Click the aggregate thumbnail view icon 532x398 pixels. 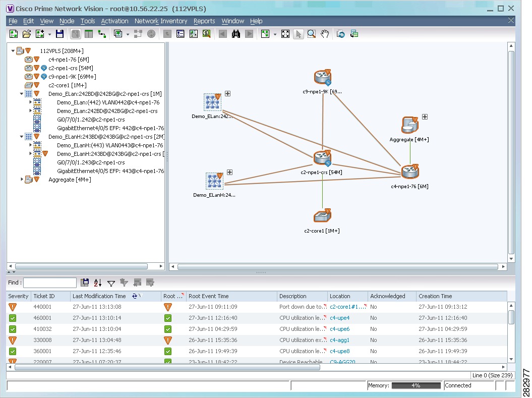[194, 34]
